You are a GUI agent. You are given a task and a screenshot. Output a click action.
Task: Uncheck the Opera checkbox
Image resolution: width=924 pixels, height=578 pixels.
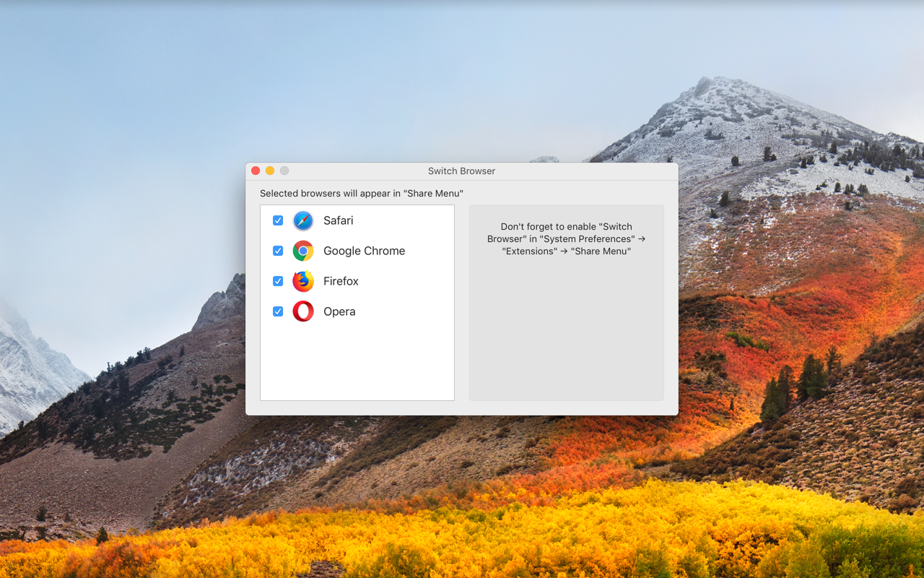(x=277, y=311)
